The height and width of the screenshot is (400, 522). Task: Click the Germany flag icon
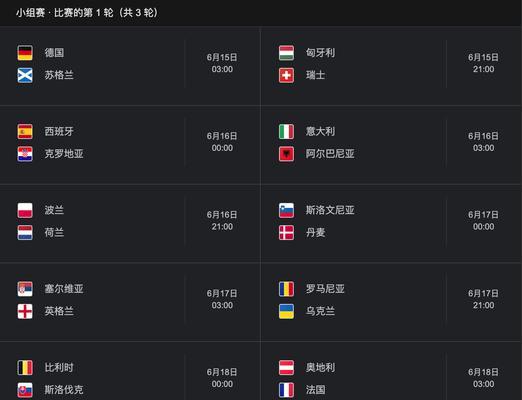point(25,53)
